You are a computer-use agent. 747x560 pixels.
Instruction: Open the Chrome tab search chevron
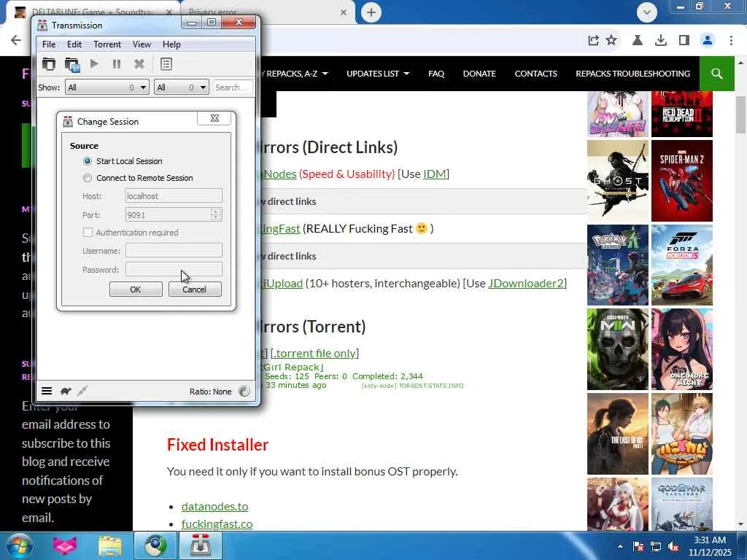(646, 12)
